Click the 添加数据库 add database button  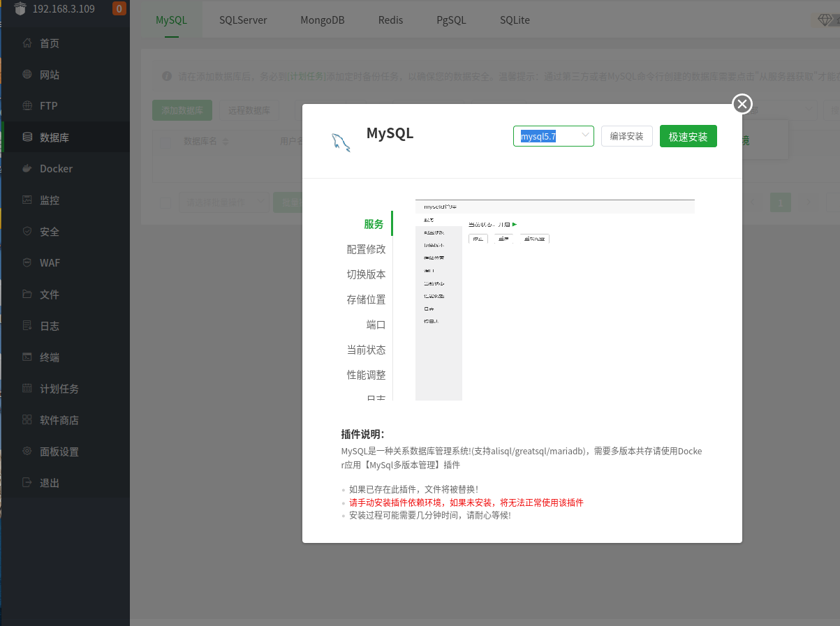click(x=182, y=110)
